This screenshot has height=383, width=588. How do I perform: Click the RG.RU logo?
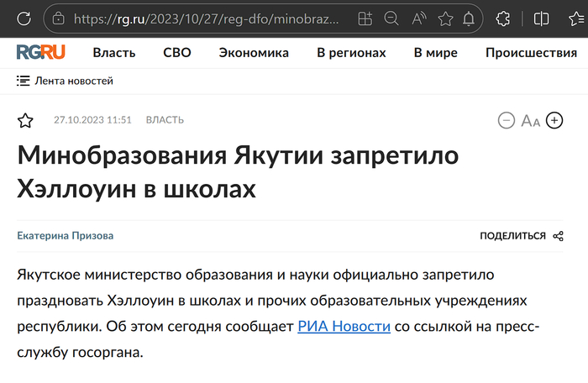(x=41, y=53)
